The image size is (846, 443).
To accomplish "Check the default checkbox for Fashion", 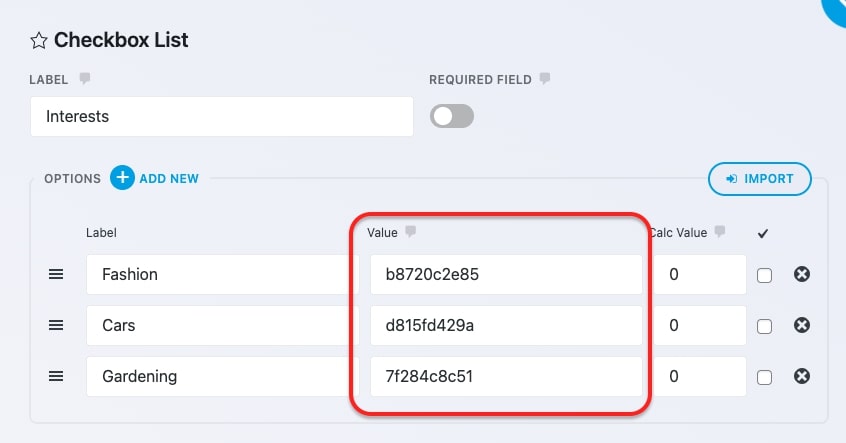I will coord(764,276).
